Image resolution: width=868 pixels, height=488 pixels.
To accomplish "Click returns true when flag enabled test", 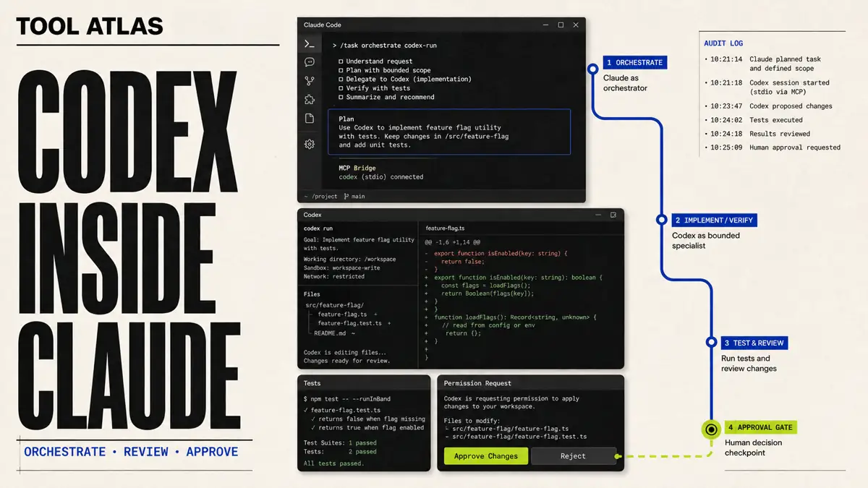I will [368, 427].
